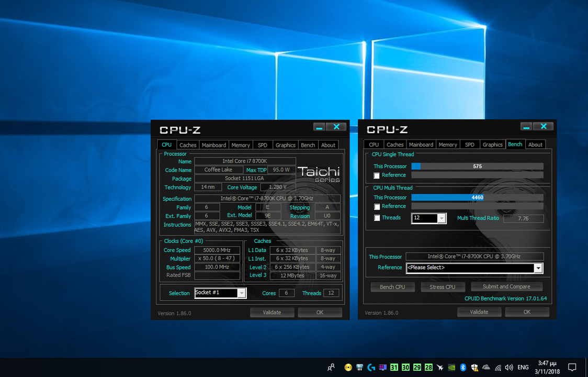Viewport: 588px width, 377px height.
Task: Click the Technology value '14 nm'
Action: (x=208, y=187)
